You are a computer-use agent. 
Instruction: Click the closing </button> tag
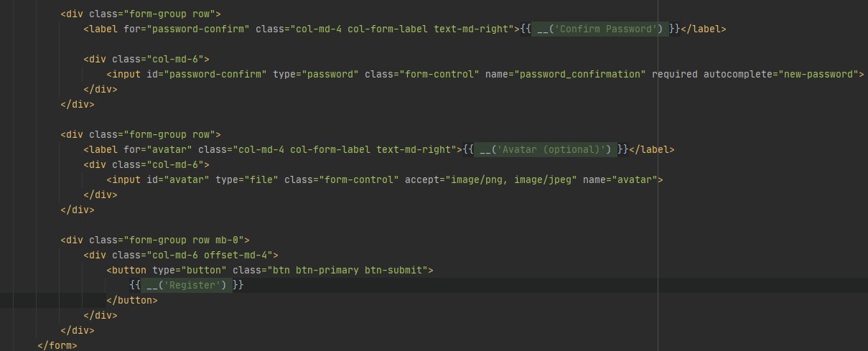click(x=132, y=300)
